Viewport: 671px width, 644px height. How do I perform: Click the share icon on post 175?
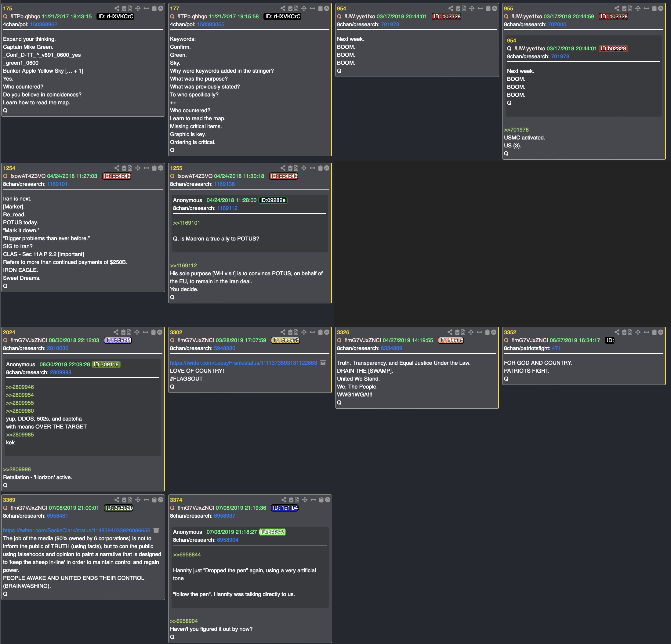coord(117,8)
